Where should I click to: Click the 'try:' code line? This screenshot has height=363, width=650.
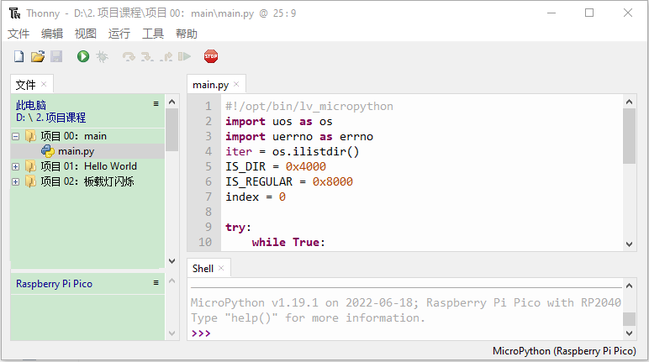238,227
